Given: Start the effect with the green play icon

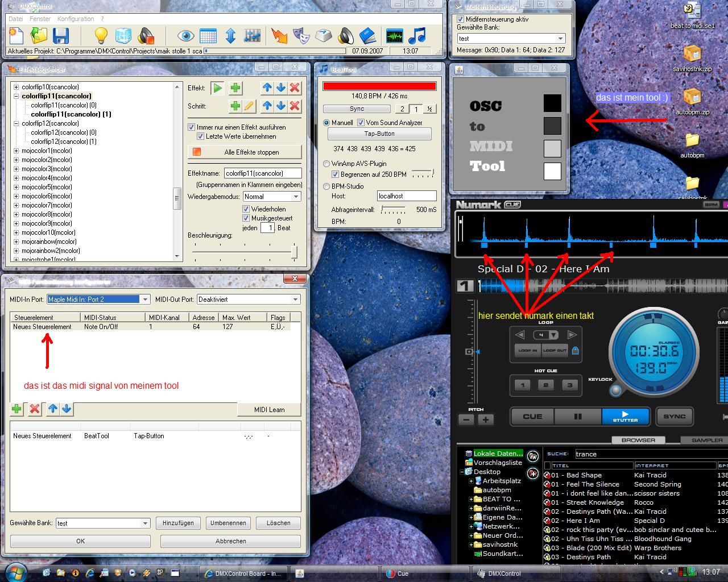Looking at the screenshot, I should pos(217,88).
